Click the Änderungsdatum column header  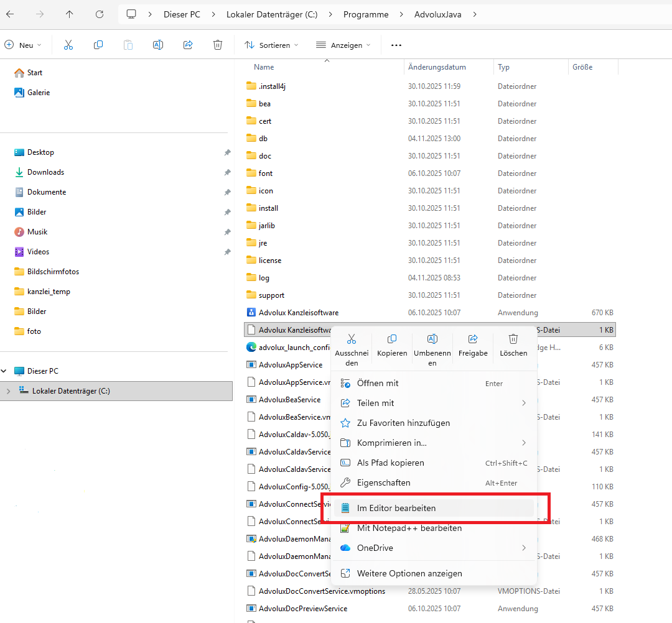[x=437, y=67]
